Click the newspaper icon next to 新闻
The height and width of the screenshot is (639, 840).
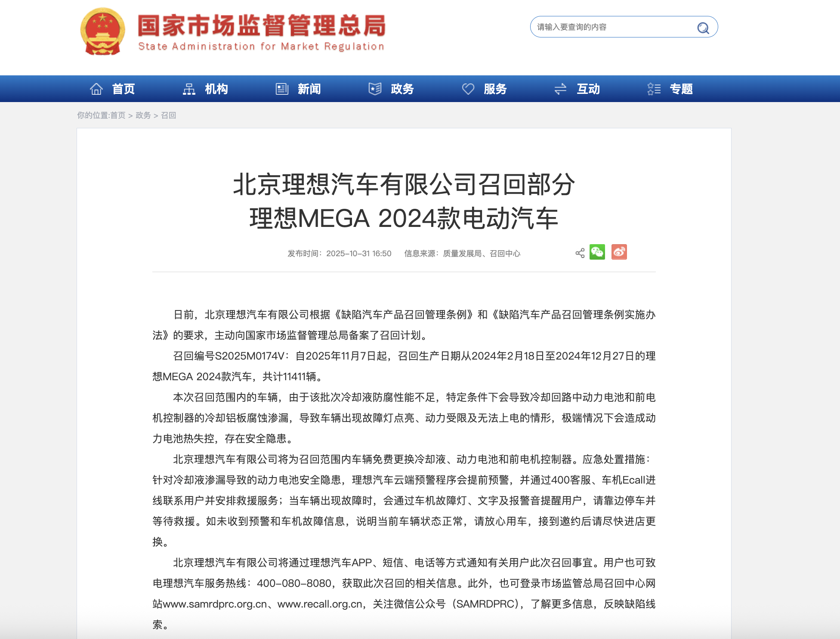pyautogui.click(x=282, y=88)
